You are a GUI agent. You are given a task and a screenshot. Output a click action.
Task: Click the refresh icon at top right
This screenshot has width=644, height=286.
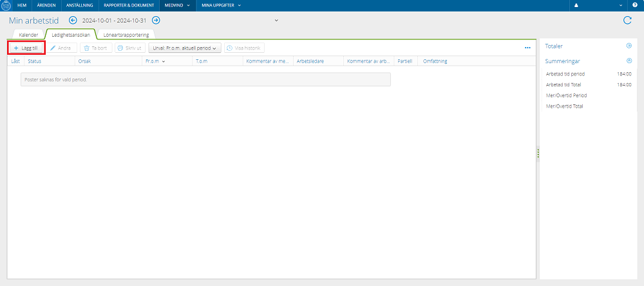coord(627,20)
